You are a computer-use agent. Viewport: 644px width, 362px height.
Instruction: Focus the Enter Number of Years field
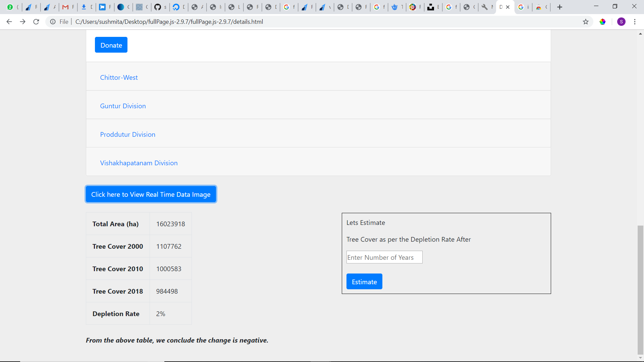pyautogui.click(x=384, y=257)
